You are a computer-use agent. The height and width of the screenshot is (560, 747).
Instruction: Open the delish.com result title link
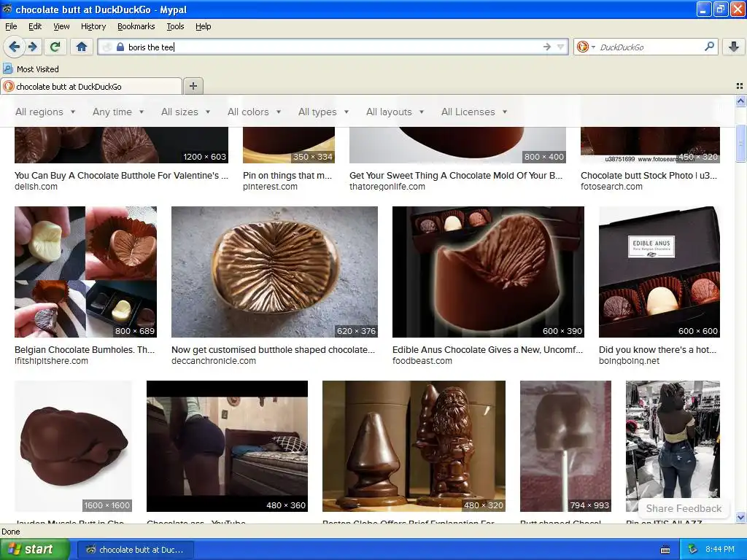pos(121,175)
